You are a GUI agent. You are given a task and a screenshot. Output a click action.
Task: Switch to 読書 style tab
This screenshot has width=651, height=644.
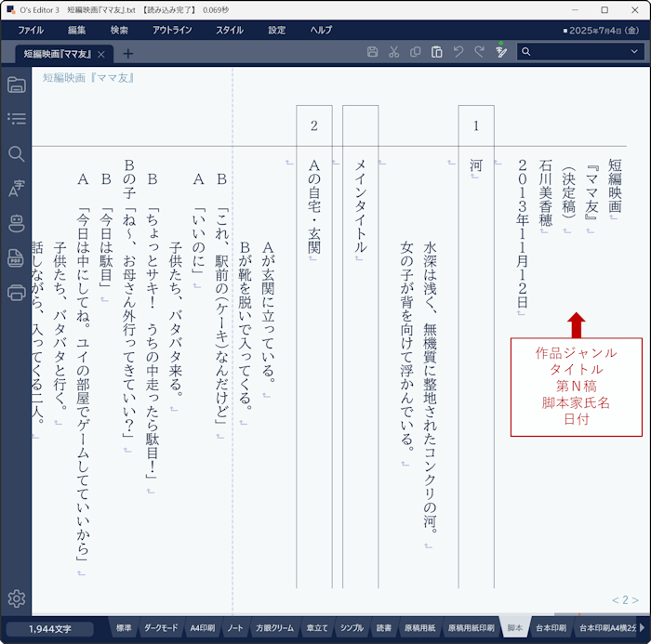coord(383,628)
